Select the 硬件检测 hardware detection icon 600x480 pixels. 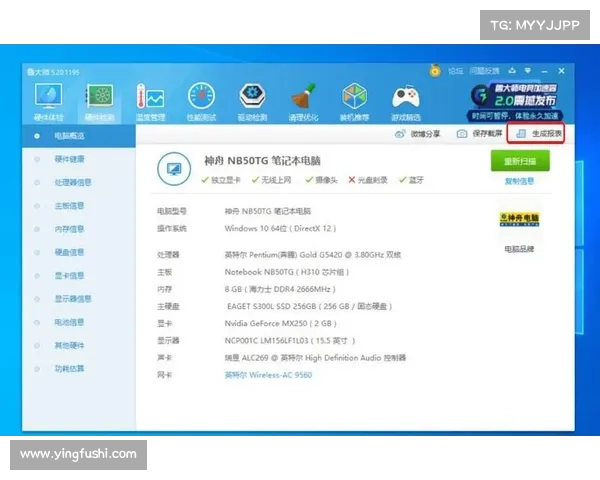99,102
